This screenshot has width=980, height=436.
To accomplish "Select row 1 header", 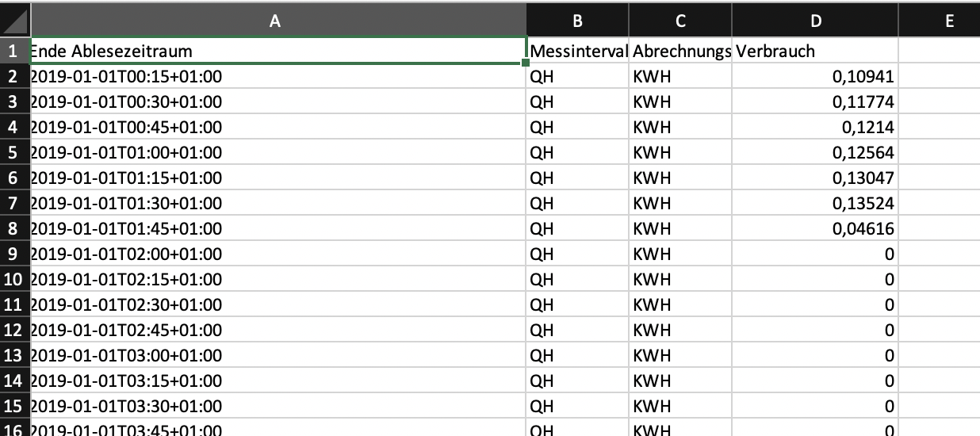I will pyautogui.click(x=14, y=51).
